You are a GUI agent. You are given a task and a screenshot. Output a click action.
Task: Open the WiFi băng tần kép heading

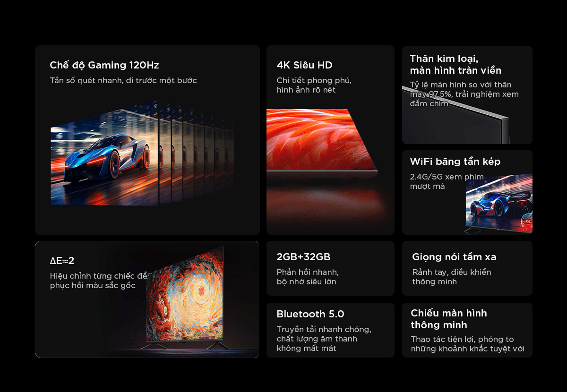(x=455, y=162)
